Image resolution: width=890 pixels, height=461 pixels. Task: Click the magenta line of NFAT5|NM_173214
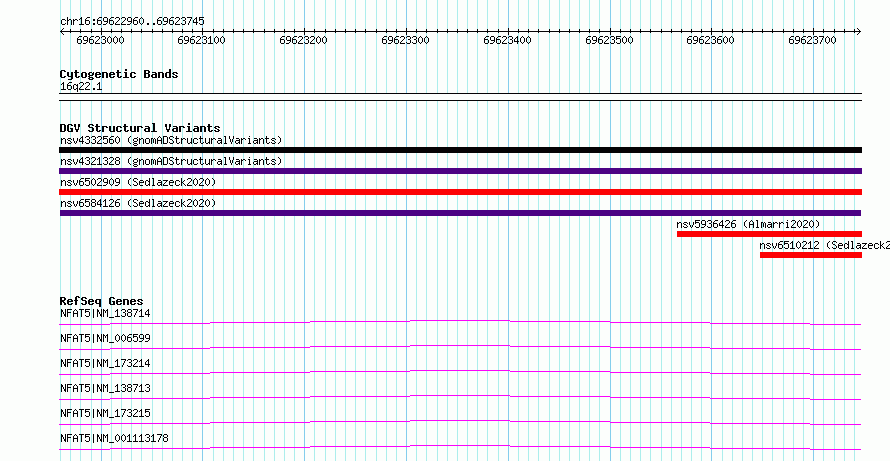pyautogui.click(x=460, y=372)
